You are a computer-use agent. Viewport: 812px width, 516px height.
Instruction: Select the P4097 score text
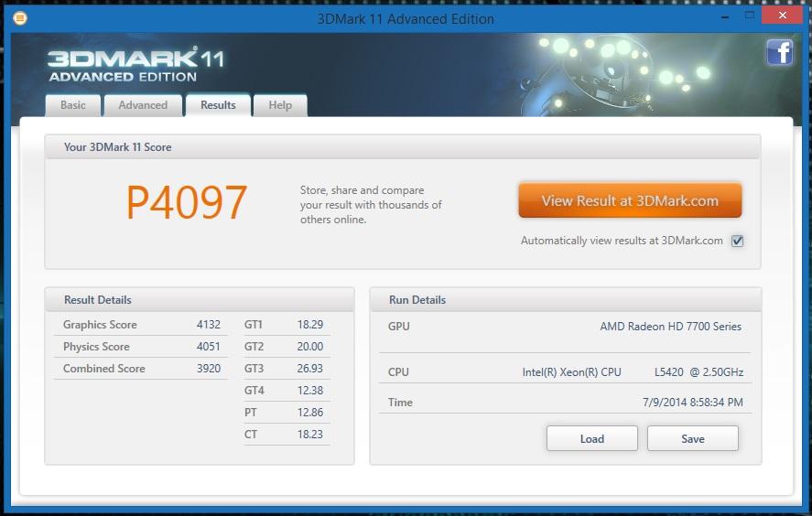pyautogui.click(x=187, y=202)
